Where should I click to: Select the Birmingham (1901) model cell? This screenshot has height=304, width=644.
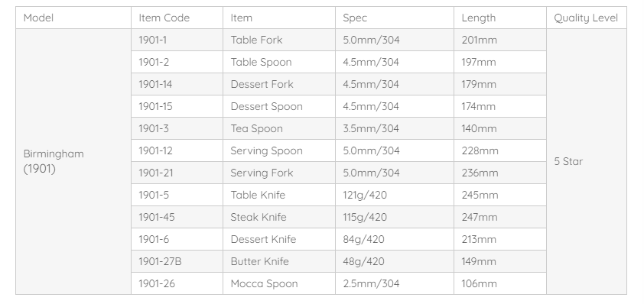point(73,162)
